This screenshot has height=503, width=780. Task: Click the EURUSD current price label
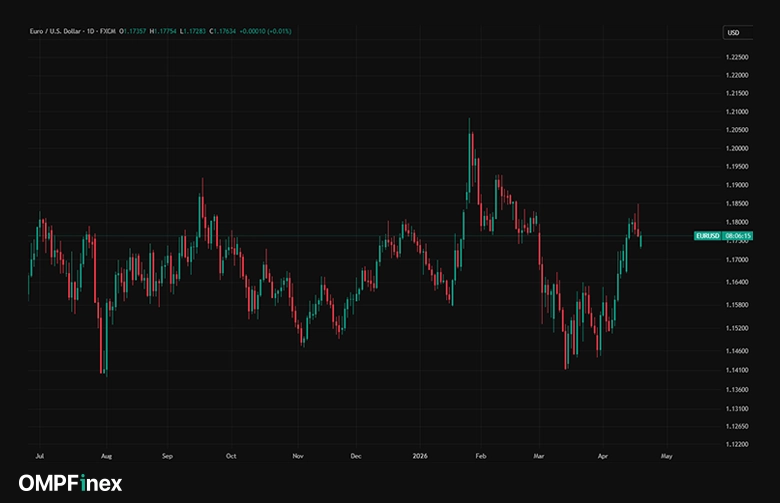tap(708, 236)
